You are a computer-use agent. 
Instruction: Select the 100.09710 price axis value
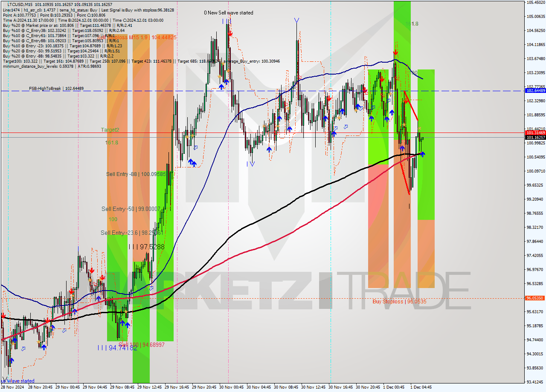coord(535,171)
